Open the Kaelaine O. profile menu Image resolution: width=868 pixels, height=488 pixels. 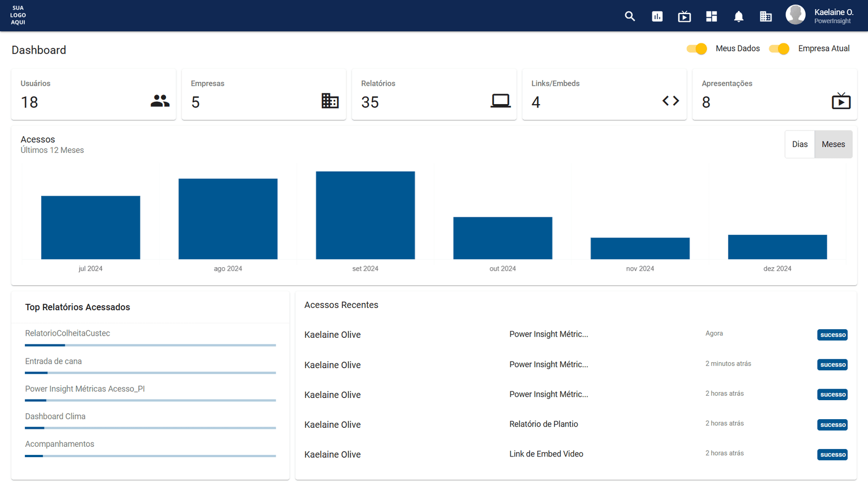833,16
